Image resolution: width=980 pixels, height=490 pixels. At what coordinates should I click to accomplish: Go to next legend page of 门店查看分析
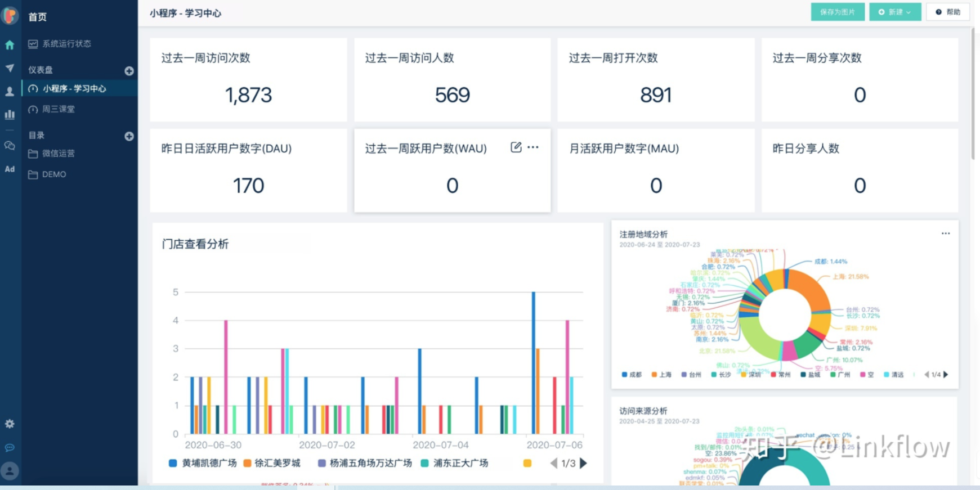[584, 463]
